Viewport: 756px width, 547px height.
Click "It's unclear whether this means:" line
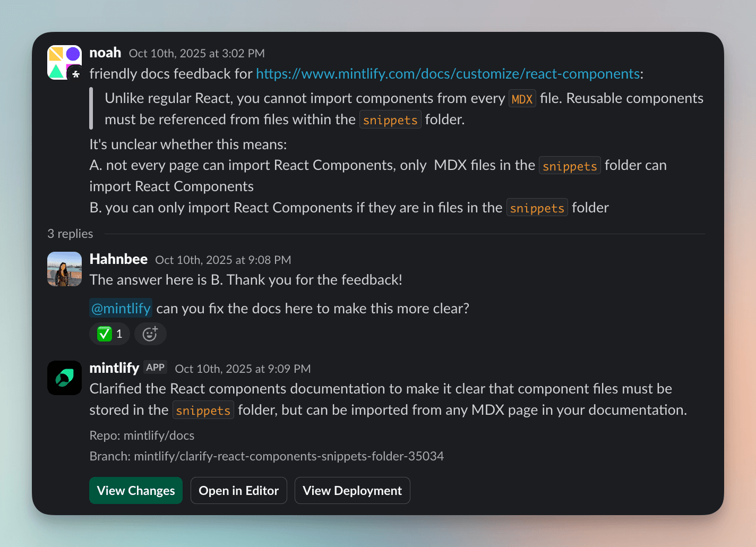pos(188,144)
